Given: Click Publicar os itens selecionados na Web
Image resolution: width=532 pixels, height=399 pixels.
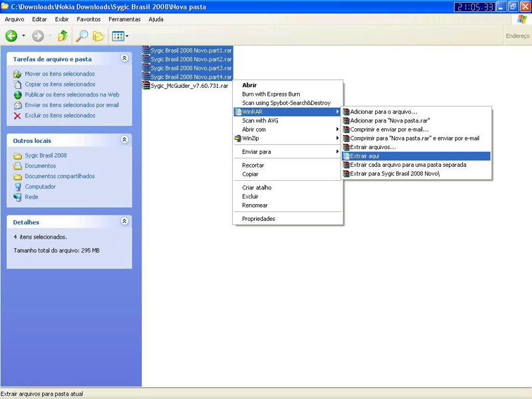Looking at the screenshot, I should [72, 94].
